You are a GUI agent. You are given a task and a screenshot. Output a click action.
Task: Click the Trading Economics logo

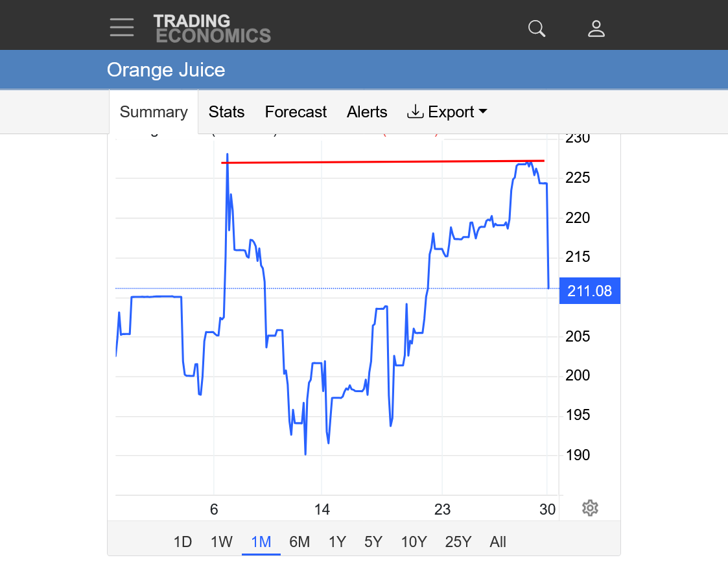coord(212,29)
